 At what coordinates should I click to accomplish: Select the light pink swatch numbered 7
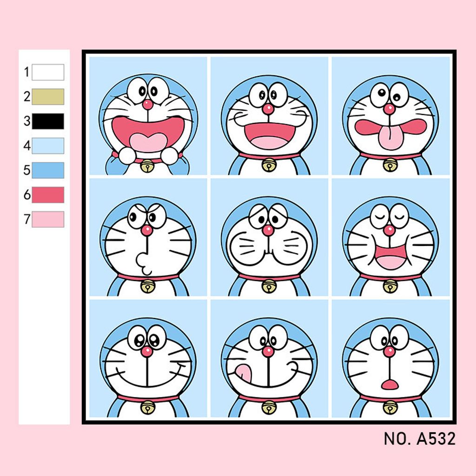click(x=48, y=219)
